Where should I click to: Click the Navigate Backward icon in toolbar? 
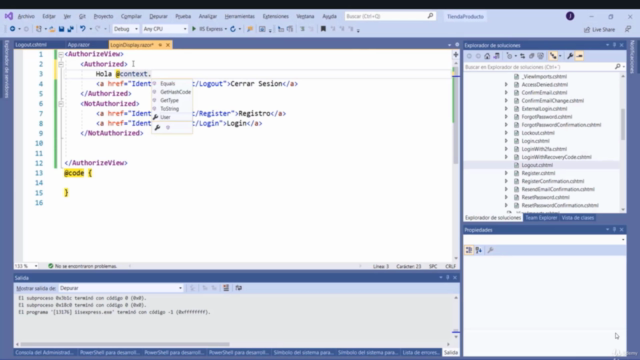click(x=13, y=29)
